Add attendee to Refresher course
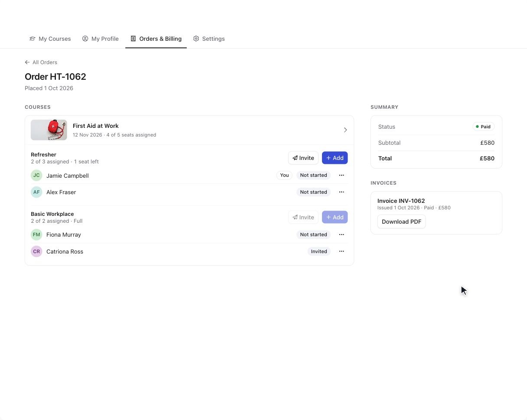Image resolution: width=527 pixels, height=420 pixels. pyautogui.click(x=335, y=158)
